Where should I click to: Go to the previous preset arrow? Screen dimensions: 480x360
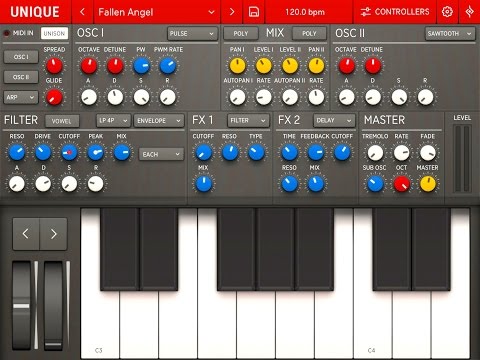click(x=82, y=12)
